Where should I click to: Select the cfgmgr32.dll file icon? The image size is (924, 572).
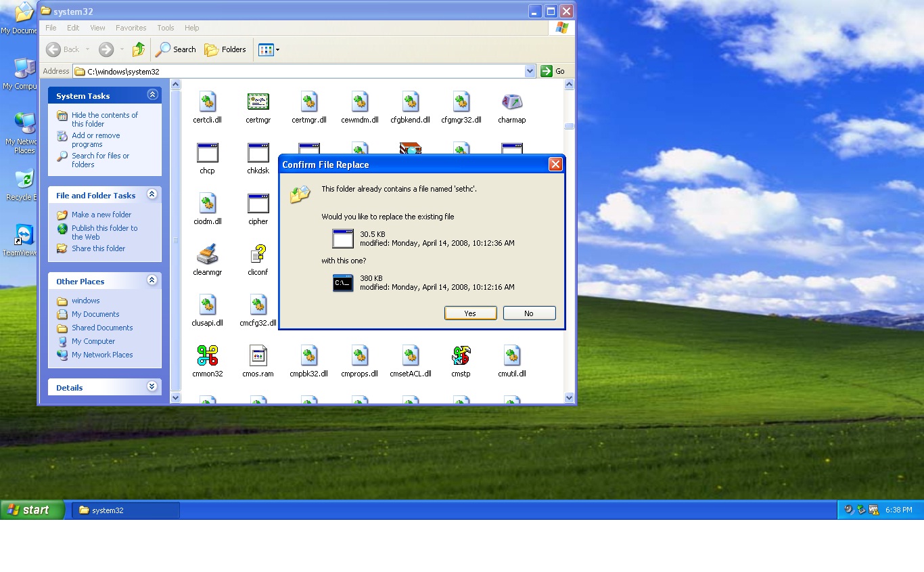point(461,102)
